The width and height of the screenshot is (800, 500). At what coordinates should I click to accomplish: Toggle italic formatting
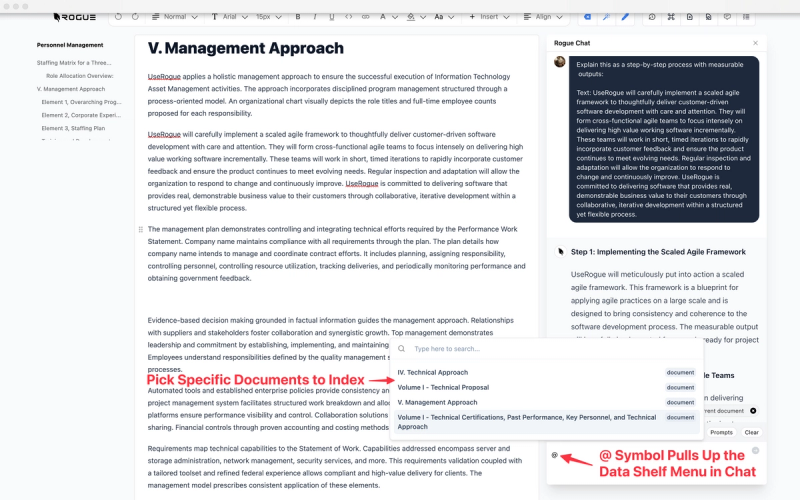[x=315, y=17]
